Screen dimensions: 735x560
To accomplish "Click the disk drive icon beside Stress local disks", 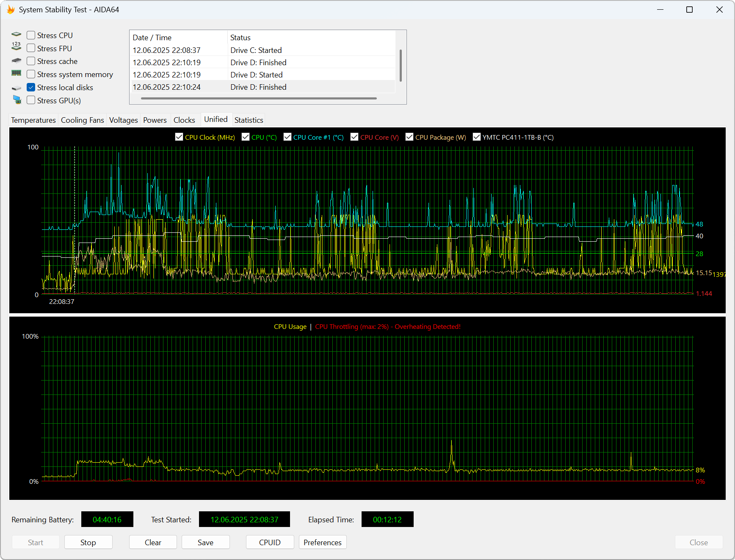I will point(17,88).
